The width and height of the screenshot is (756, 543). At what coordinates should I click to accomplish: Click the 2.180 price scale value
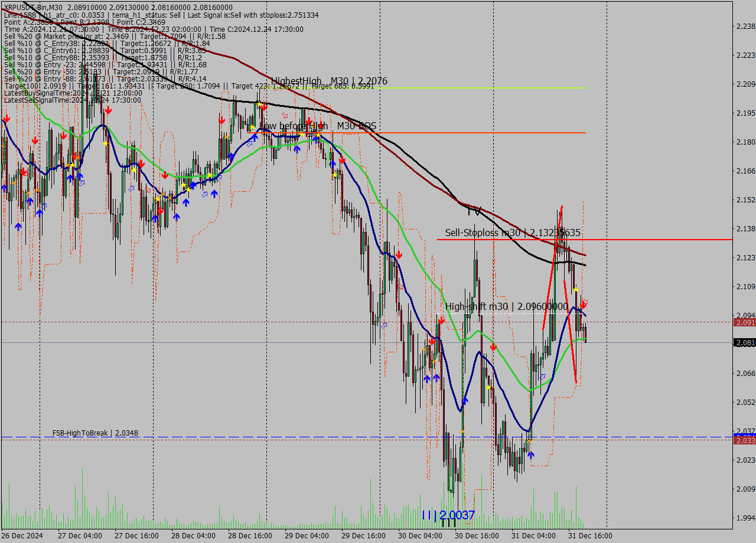click(x=745, y=142)
